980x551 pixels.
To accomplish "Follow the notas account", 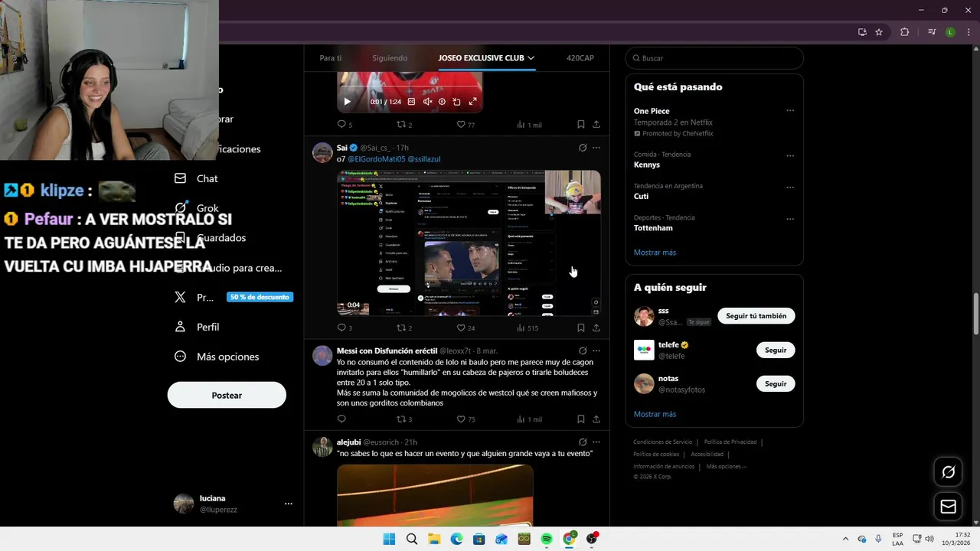I will (x=776, y=383).
